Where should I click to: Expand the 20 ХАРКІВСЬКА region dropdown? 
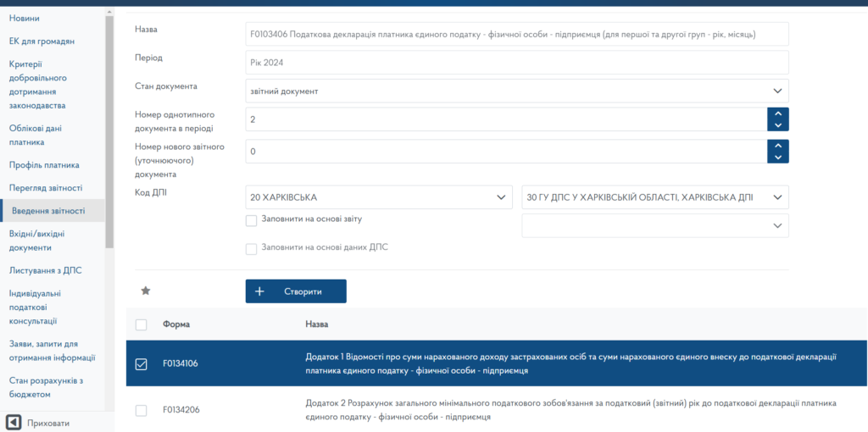click(378, 197)
